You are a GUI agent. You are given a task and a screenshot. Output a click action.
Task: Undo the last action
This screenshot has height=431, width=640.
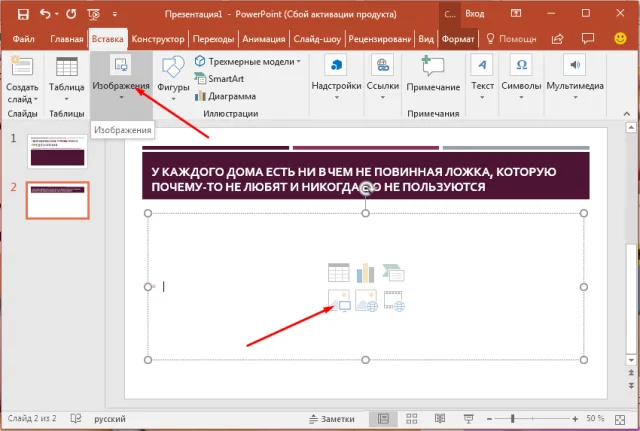45,14
